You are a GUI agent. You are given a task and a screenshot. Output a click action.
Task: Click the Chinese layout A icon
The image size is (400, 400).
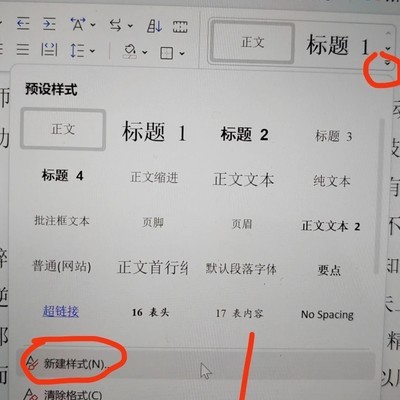tap(78, 24)
